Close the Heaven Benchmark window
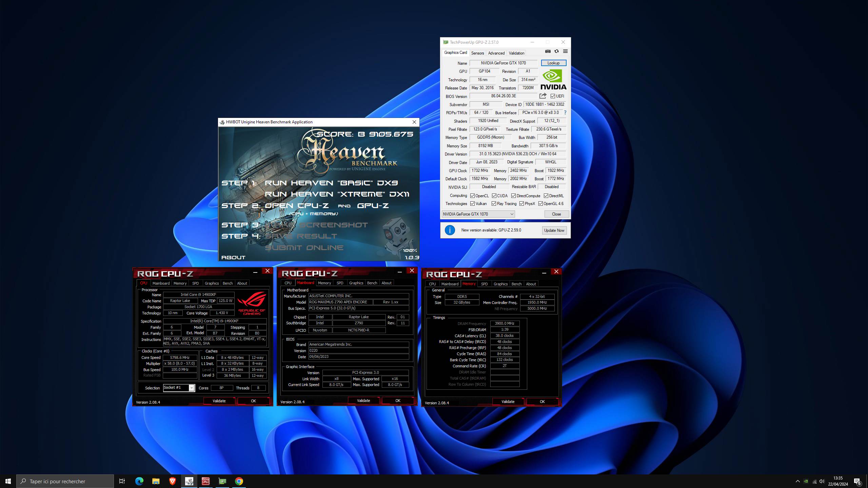The image size is (868, 488). pos(414,122)
